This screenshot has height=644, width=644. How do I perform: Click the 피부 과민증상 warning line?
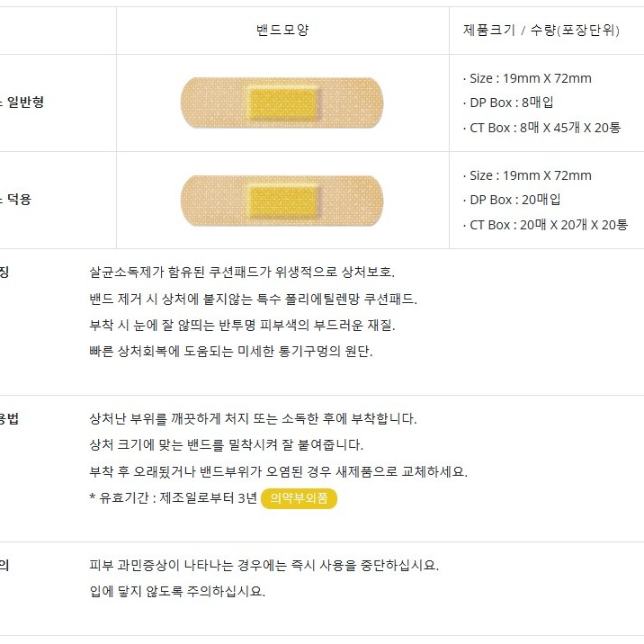click(x=264, y=566)
